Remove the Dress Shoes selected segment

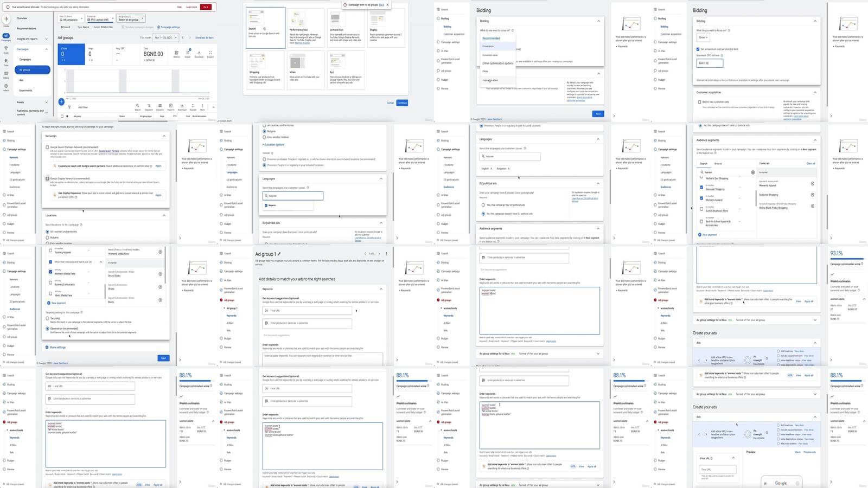(160, 274)
